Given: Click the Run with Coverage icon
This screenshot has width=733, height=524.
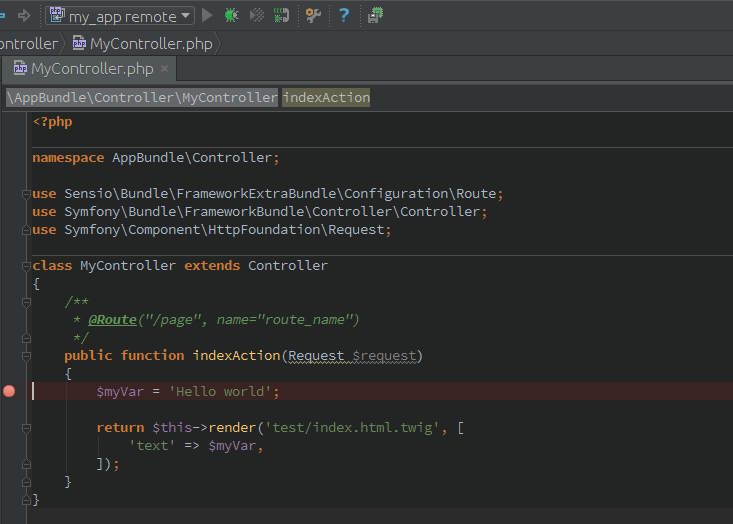Looking at the screenshot, I should pyautogui.click(x=257, y=15).
